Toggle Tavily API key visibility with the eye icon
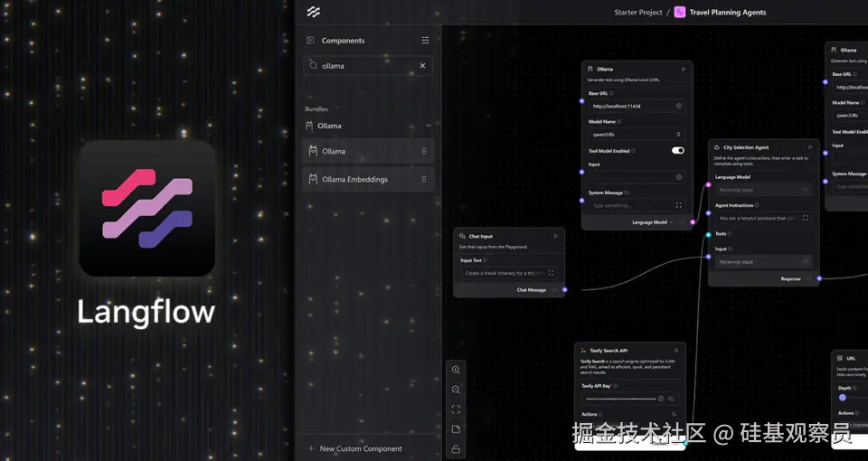This screenshot has height=461, width=868. [671, 399]
